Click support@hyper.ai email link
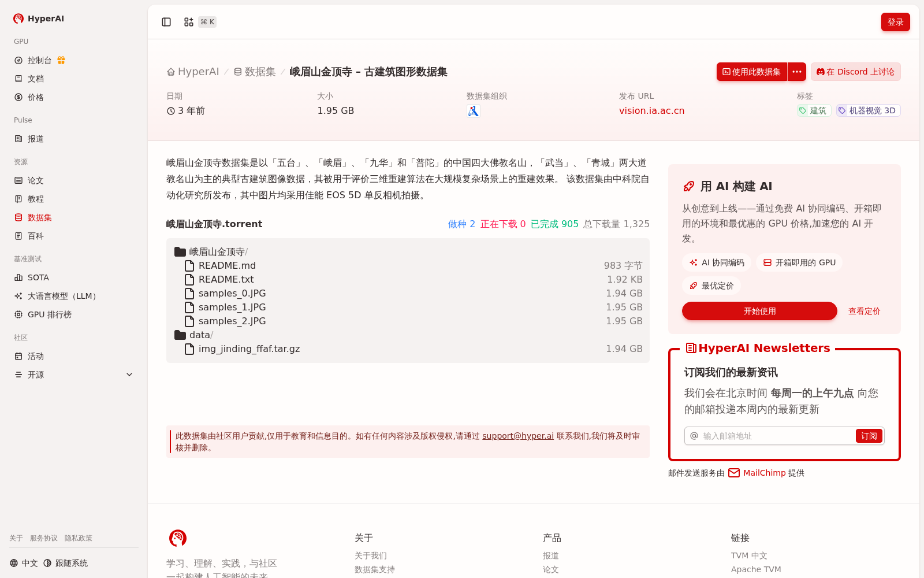924x578 pixels. click(x=518, y=436)
